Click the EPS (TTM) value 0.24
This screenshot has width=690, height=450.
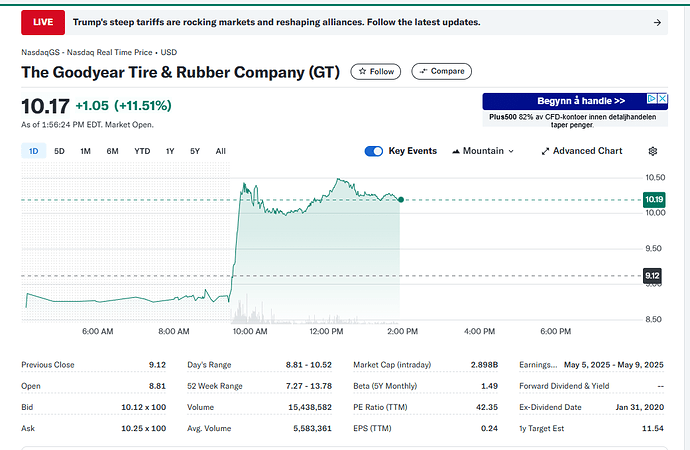(489, 428)
